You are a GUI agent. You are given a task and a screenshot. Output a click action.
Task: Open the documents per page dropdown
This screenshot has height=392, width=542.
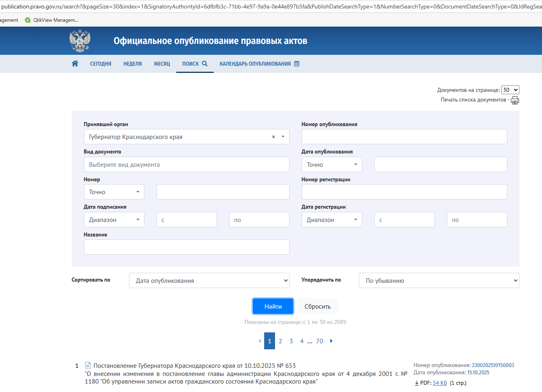tap(510, 90)
